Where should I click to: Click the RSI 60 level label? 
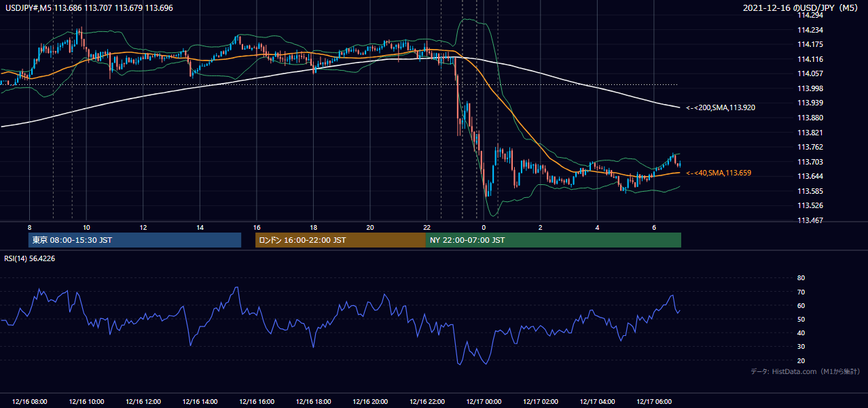click(801, 305)
